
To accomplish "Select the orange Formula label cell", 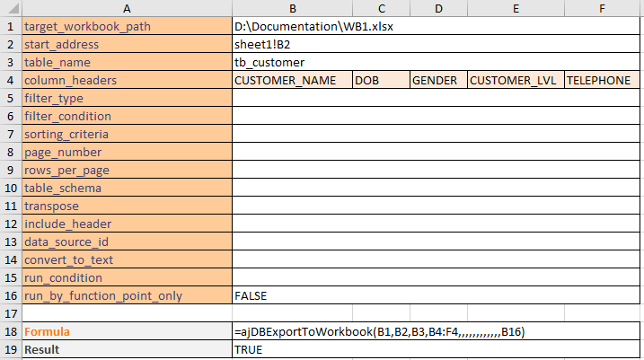I will (127, 331).
